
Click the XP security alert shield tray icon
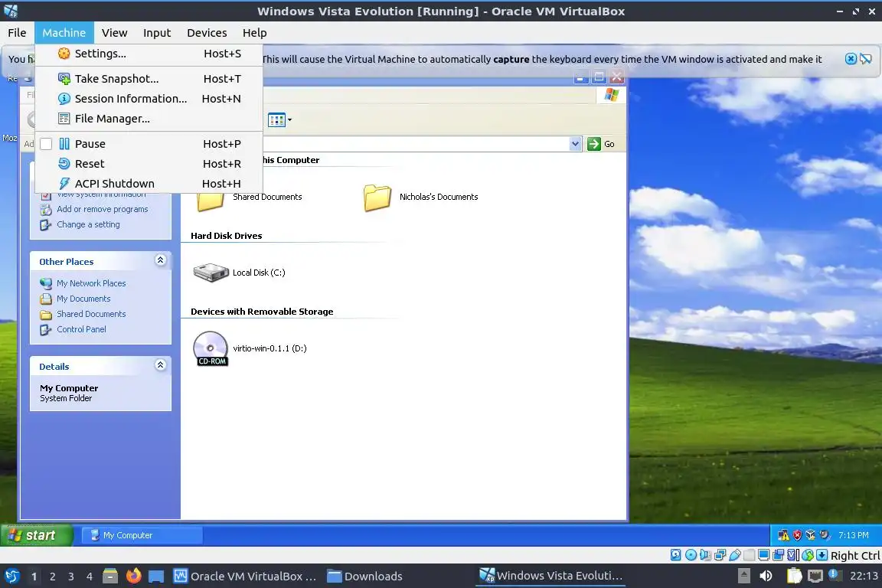click(x=797, y=535)
